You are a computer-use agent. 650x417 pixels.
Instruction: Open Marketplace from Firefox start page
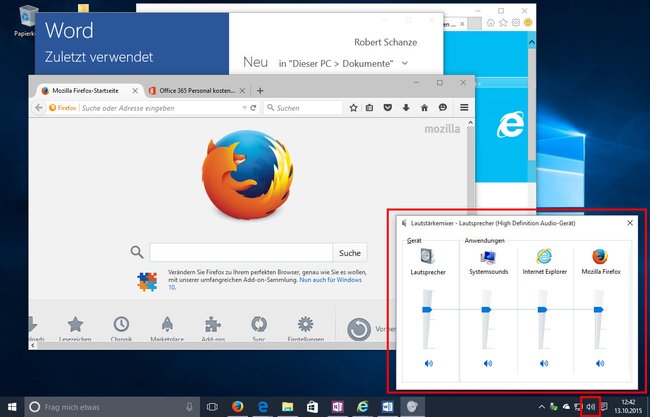[167, 330]
